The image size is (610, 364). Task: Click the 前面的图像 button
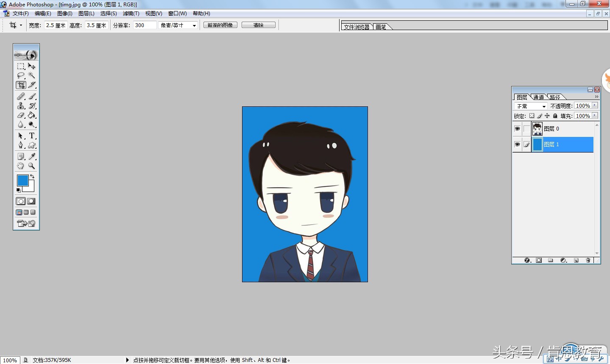tap(220, 25)
